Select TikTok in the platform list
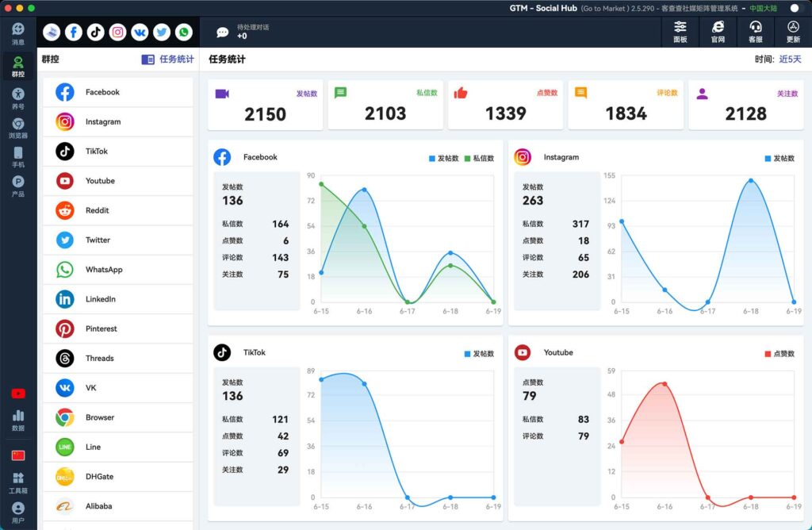812x530 pixels. coord(118,152)
